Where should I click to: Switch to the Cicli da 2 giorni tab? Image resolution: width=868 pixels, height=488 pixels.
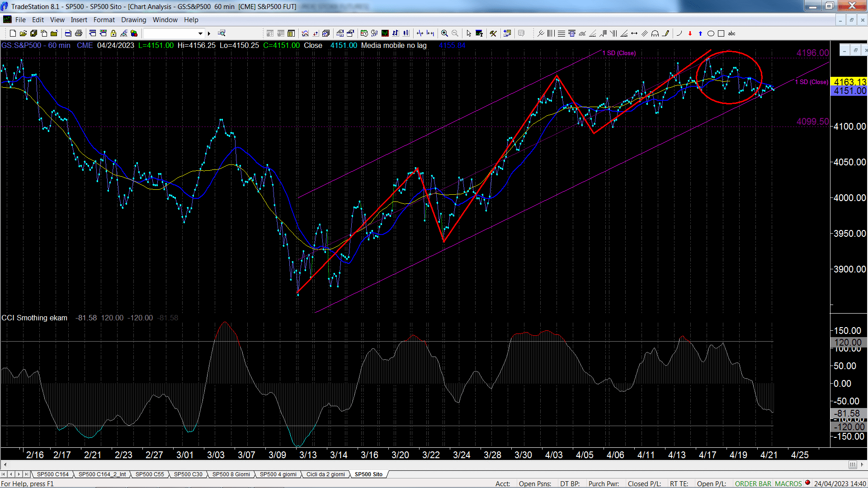pos(325,474)
